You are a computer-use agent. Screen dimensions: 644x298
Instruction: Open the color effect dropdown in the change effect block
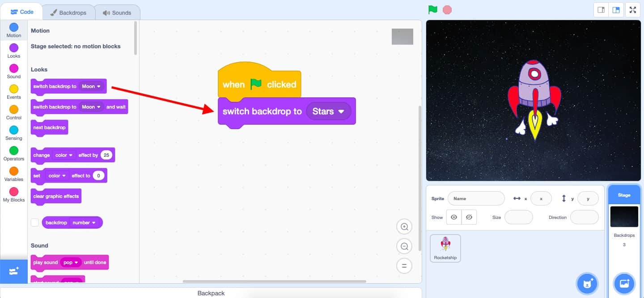click(65, 155)
